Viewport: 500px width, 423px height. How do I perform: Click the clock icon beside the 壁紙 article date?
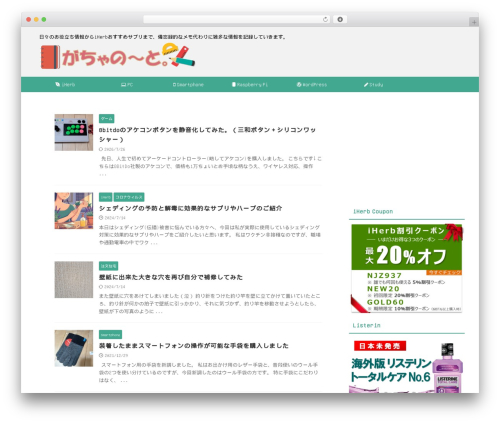tap(101, 287)
